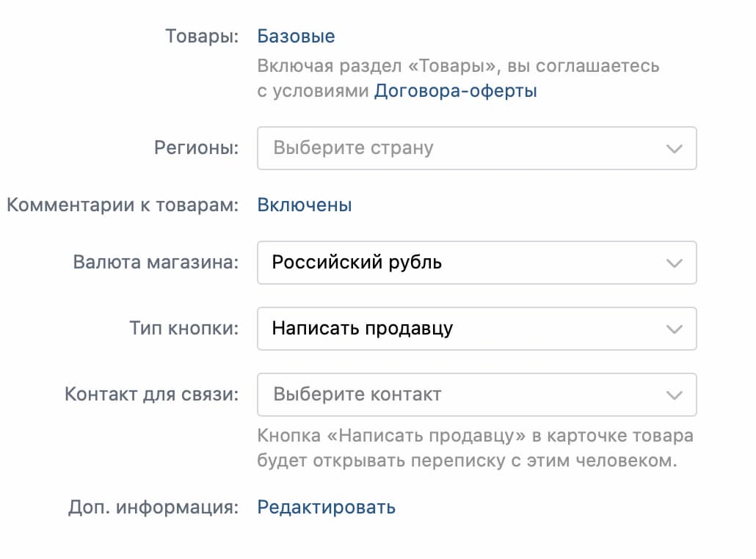Click the dropdown arrow of the button type selector
Image resolution: width=756 pixels, height=559 pixels.
click(x=673, y=329)
